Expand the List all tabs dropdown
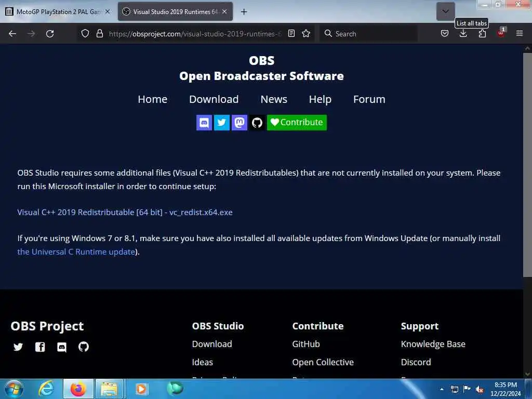 pos(445,11)
